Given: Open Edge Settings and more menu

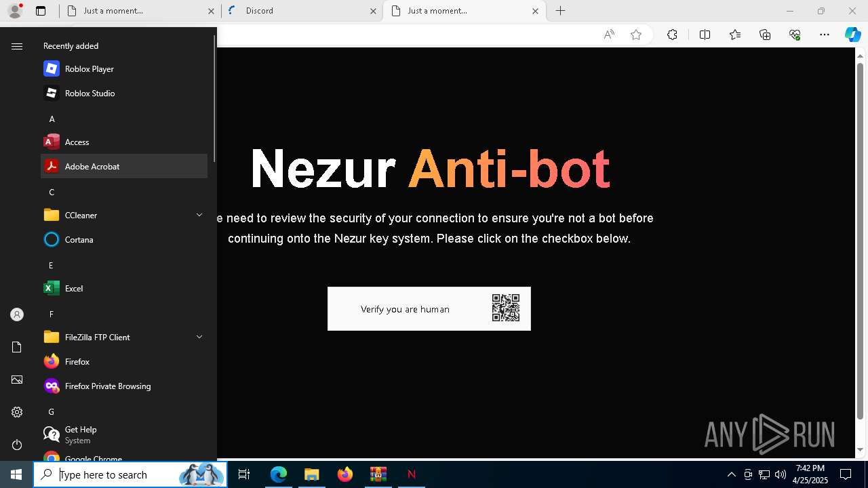Looking at the screenshot, I should click(825, 35).
